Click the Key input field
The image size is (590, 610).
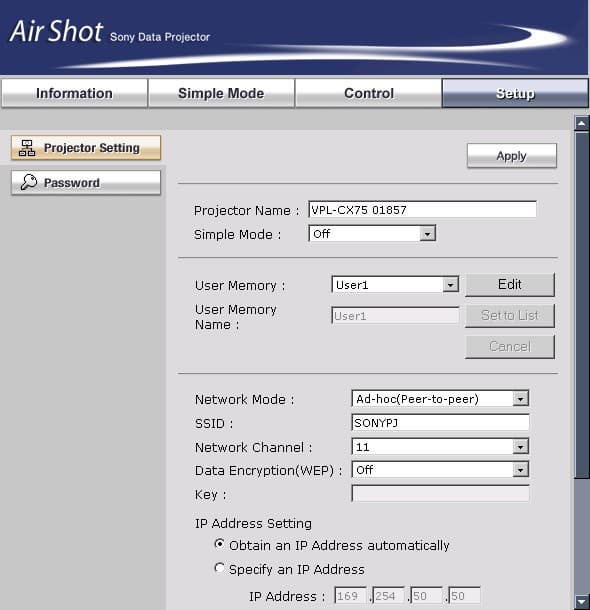point(440,494)
